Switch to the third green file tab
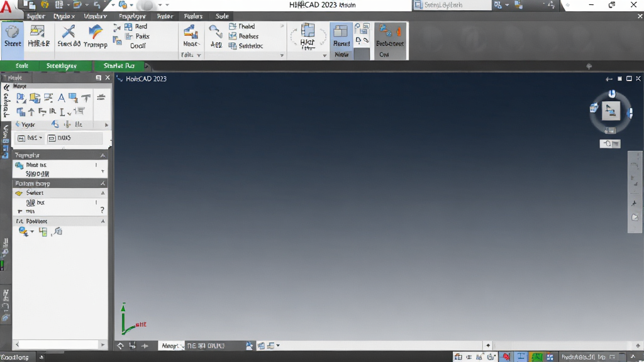The height and width of the screenshot is (362, 644). [119, 65]
